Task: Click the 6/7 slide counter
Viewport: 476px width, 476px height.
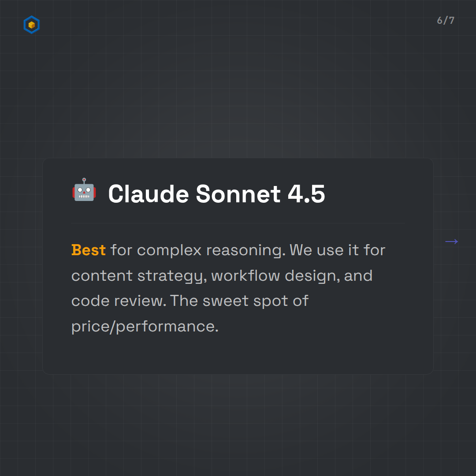Action: [445, 20]
